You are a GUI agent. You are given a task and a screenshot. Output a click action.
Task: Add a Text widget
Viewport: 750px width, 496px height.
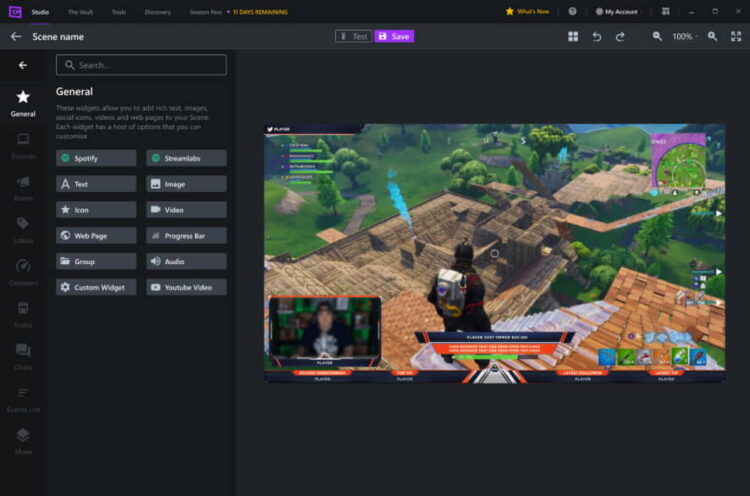96,184
